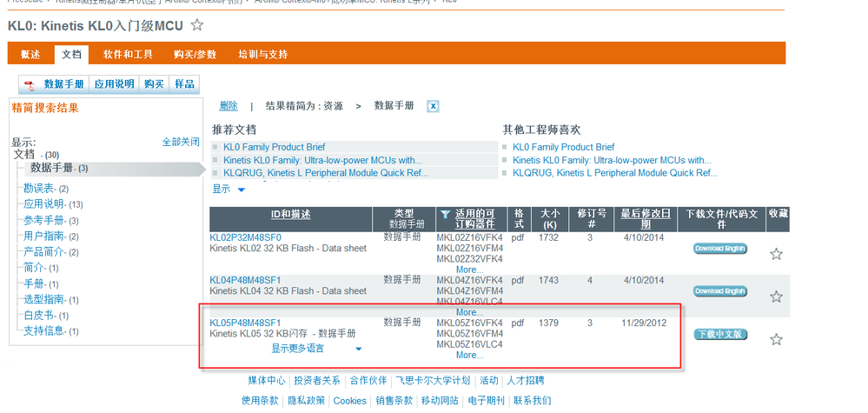Download English for KL02P32M48SF0
The image size is (868, 413).
pyautogui.click(x=720, y=249)
